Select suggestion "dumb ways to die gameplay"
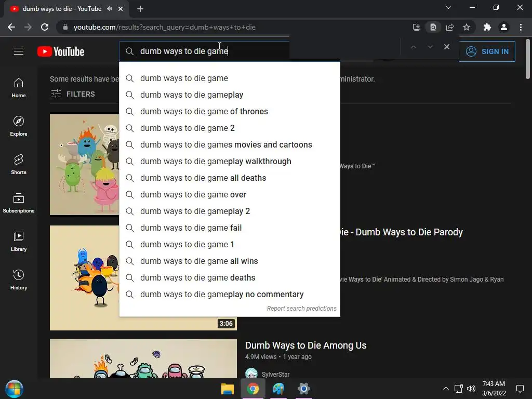This screenshot has width=532, height=399. 230,95
